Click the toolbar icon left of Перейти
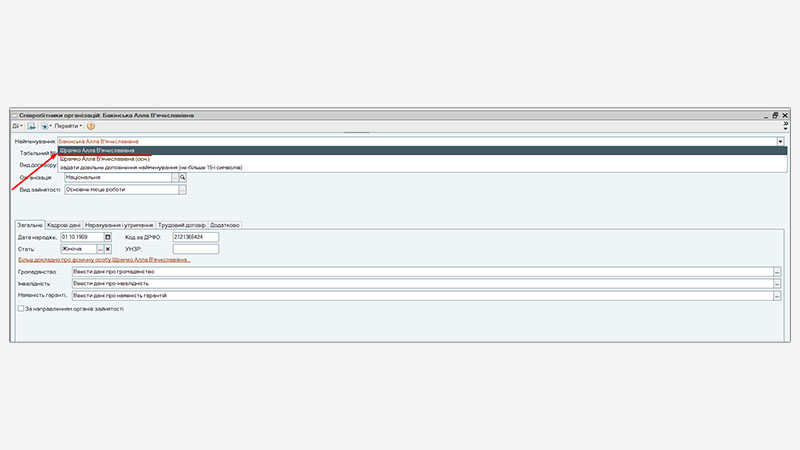Viewport: 800px width, 450px height. click(x=45, y=127)
